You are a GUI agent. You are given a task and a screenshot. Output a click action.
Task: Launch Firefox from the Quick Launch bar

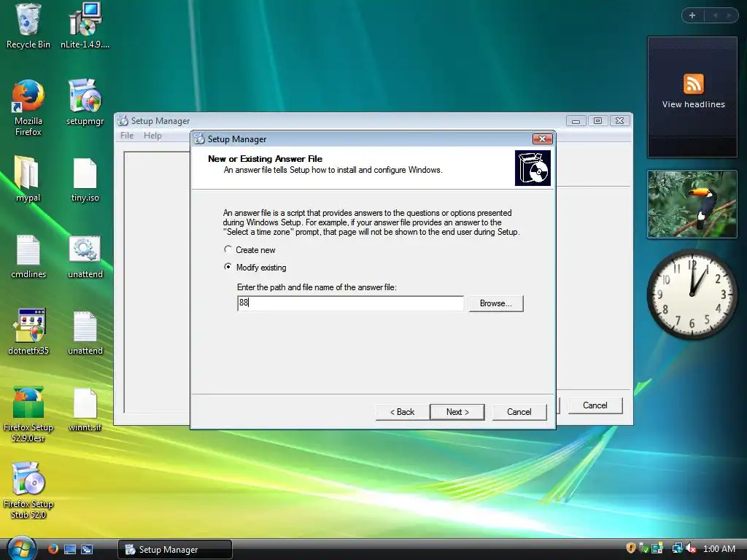pyautogui.click(x=53, y=549)
